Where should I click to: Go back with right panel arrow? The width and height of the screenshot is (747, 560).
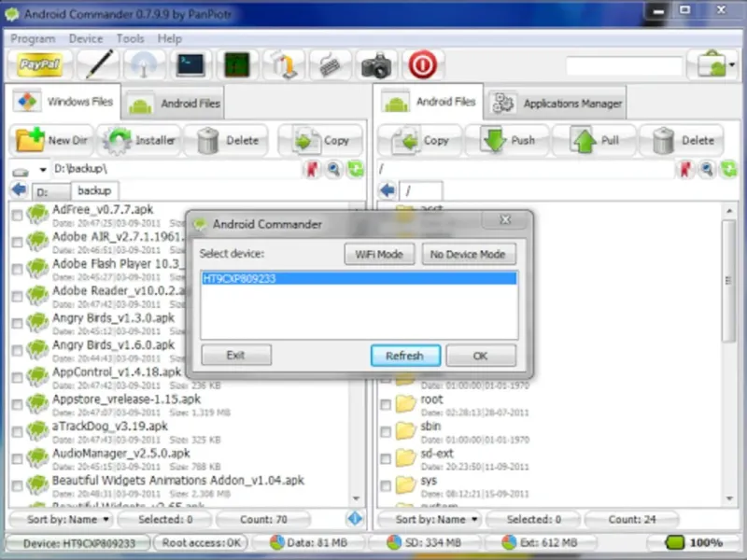tap(388, 190)
